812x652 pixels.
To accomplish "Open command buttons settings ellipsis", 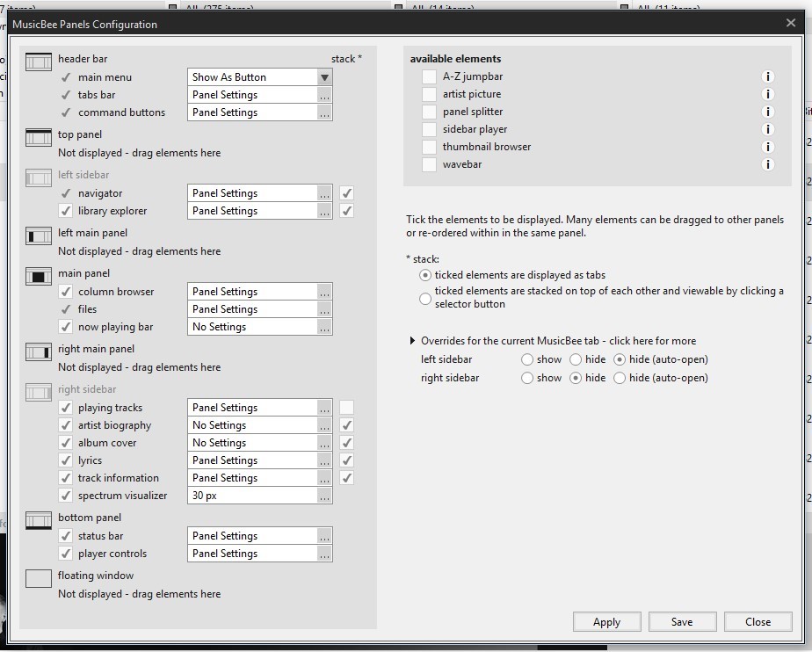I will (x=324, y=112).
